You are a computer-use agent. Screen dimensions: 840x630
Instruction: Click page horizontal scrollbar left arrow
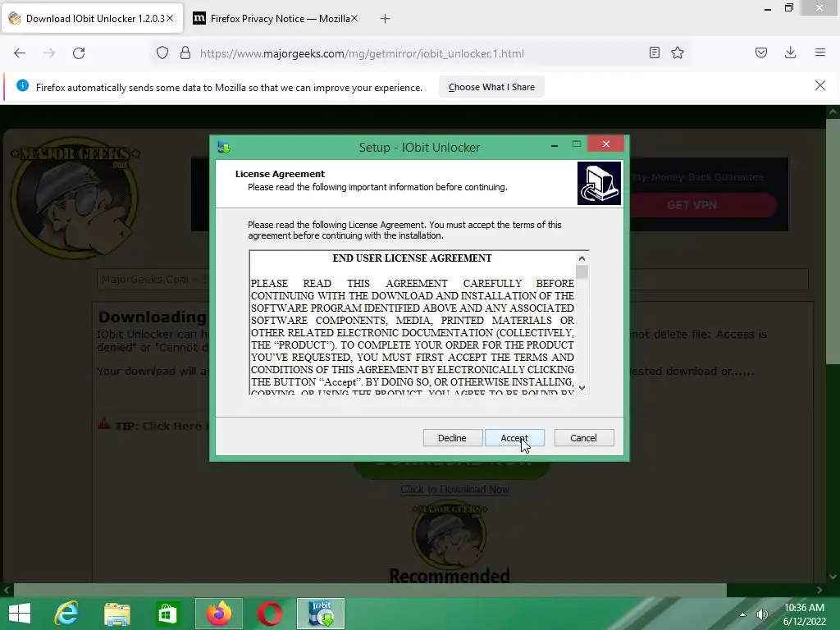point(7,590)
